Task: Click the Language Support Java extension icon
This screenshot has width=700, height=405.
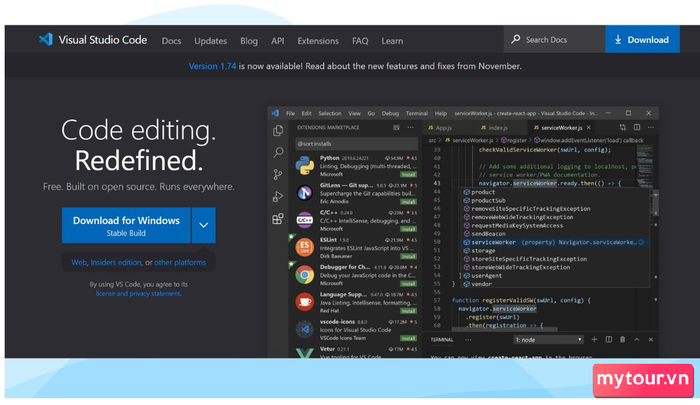Action: click(304, 302)
